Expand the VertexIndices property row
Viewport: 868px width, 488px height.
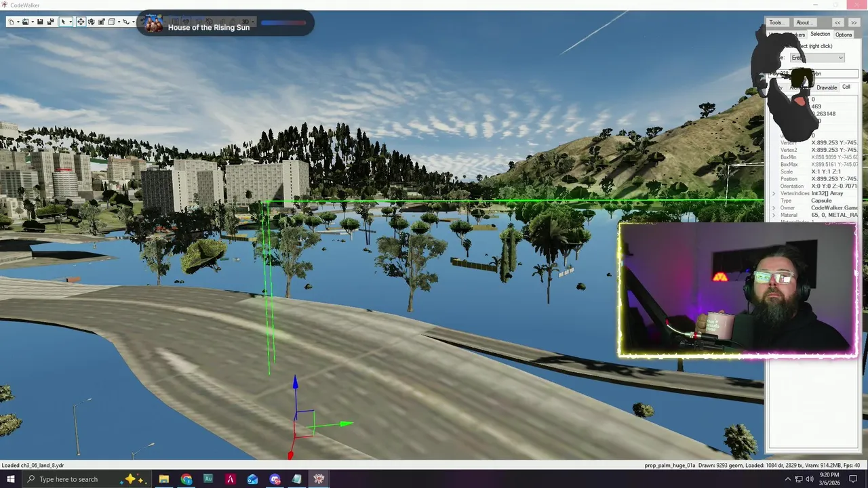[x=774, y=194]
